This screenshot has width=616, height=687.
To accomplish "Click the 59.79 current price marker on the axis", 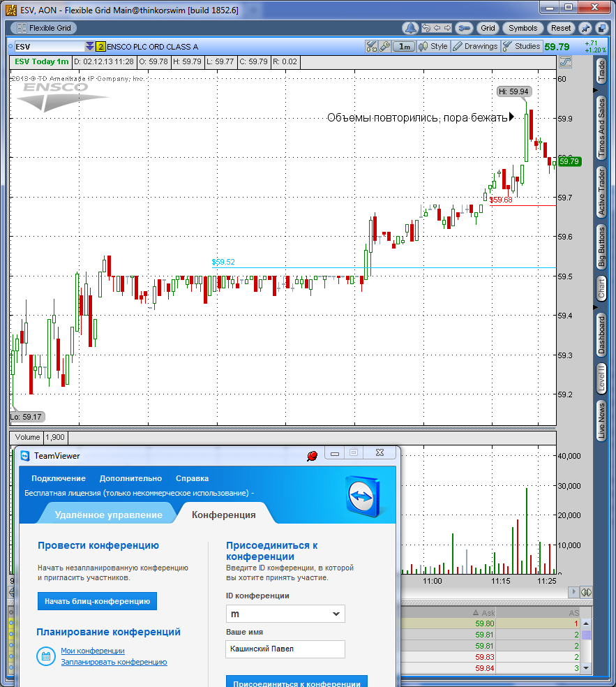I will click(x=569, y=161).
